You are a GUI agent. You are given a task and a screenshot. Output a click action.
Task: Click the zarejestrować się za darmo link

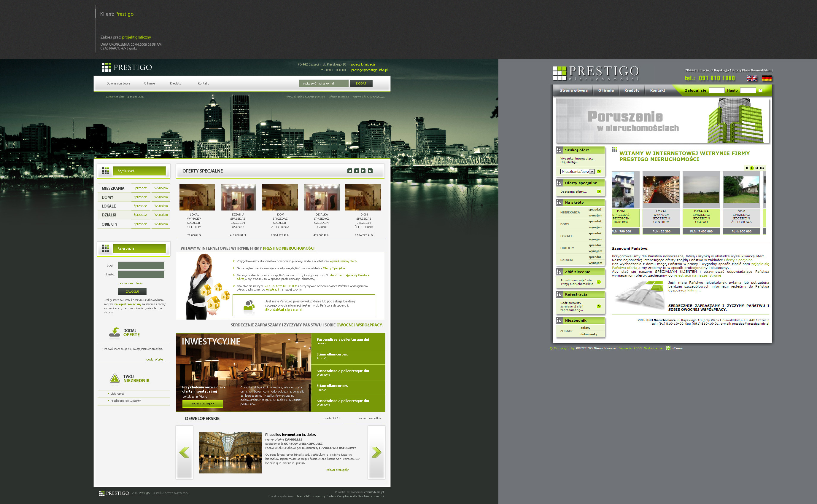coord(135,304)
